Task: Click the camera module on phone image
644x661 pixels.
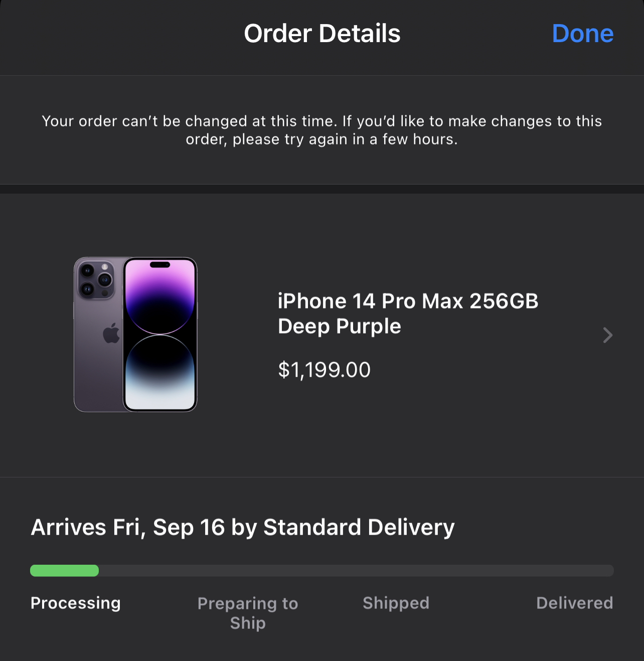Action: tap(96, 280)
